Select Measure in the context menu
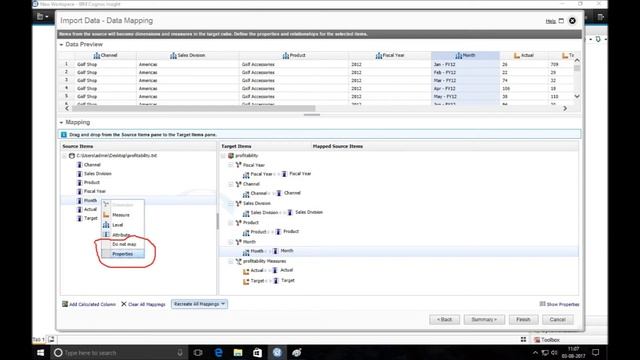 (x=121, y=215)
